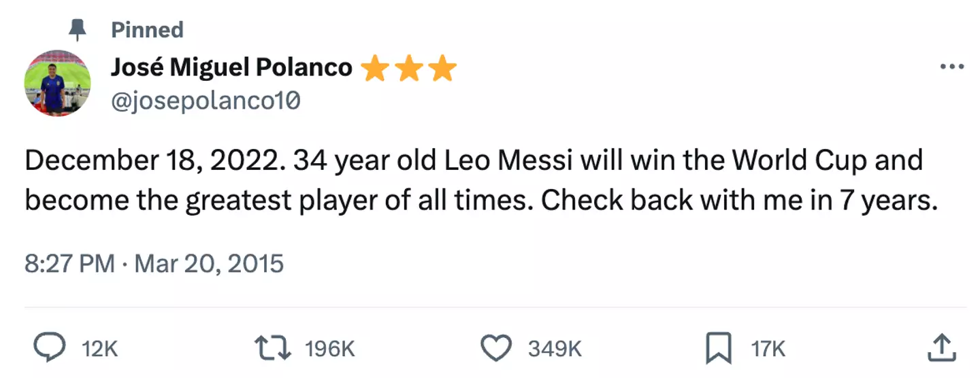
Task: Click the repost arrows icon
Action: pyautogui.click(x=272, y=348)
